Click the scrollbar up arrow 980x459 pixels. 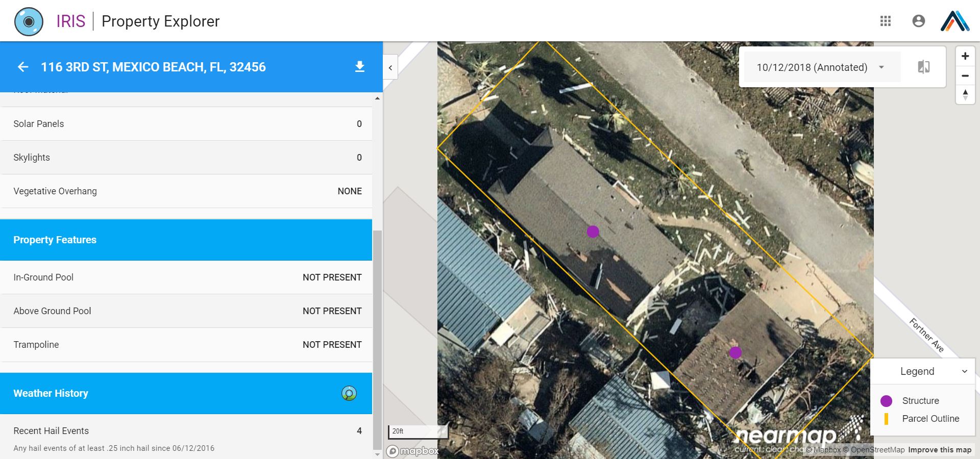tap(377, 98)
